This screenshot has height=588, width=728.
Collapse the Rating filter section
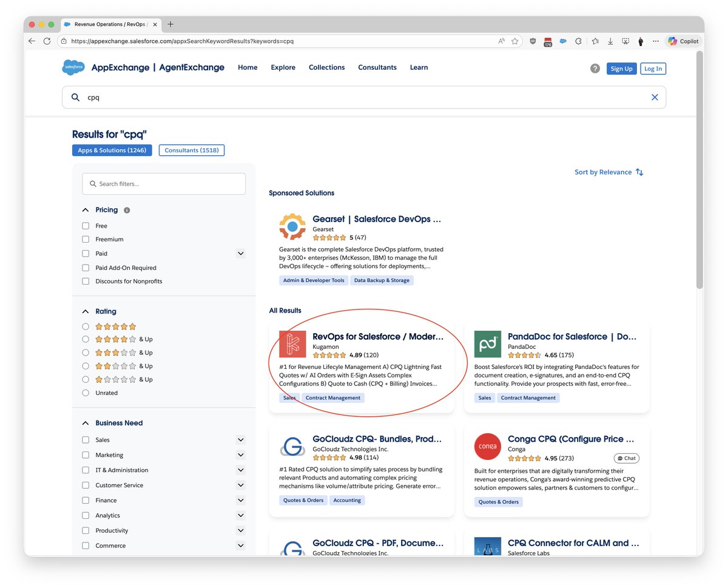coord(86,311)
